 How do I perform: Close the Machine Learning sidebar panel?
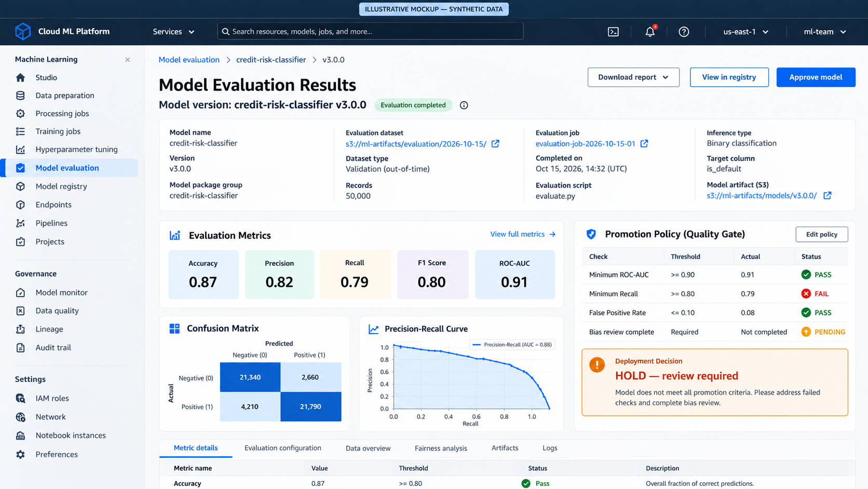coord(128,60)
